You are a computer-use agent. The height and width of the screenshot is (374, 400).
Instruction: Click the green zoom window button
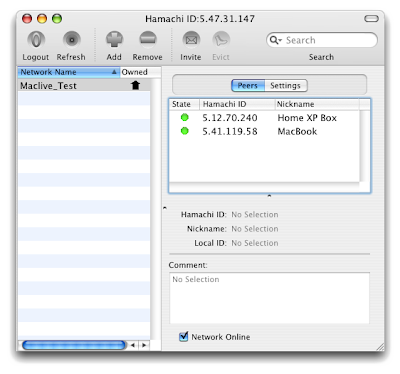[57, 18]
